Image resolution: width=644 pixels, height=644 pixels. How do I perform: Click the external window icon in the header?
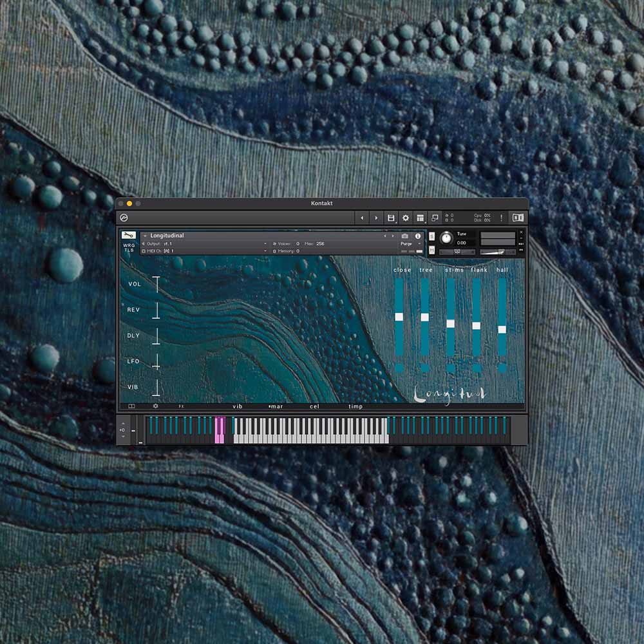click(x=435, y=218)
